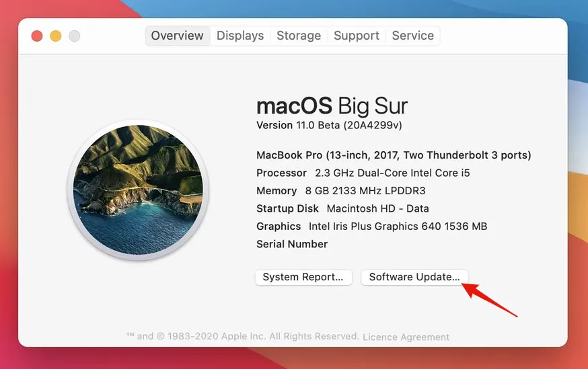Open the Storage tab
Screen dimensions: 588x369
coord(299,36)
